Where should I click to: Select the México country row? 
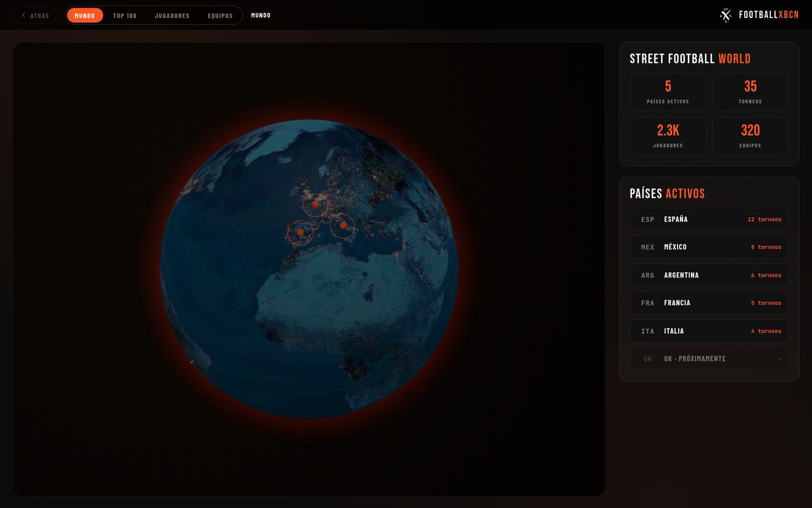pyautogui.click(x=709, y=247)
